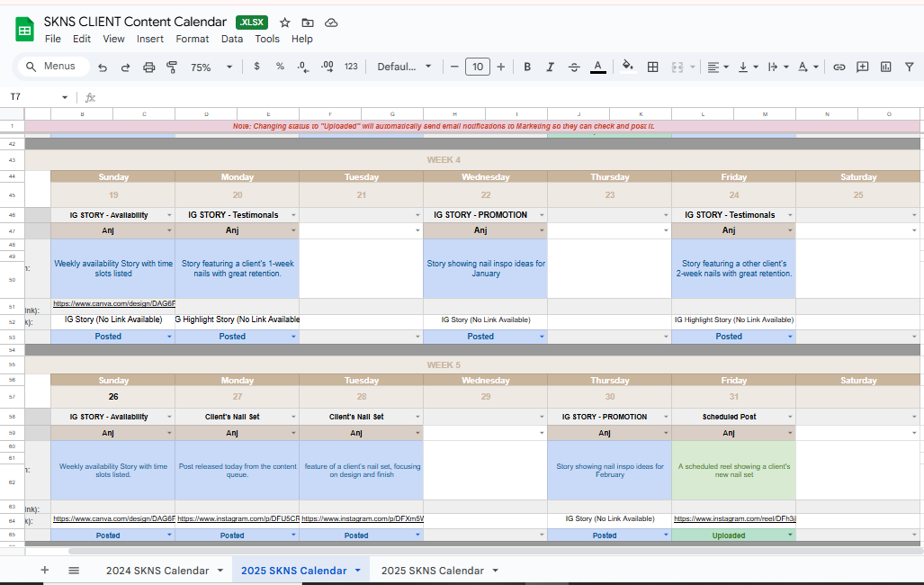
Task: Expand the font family dropdown
Action: click(x=404, y=67)
